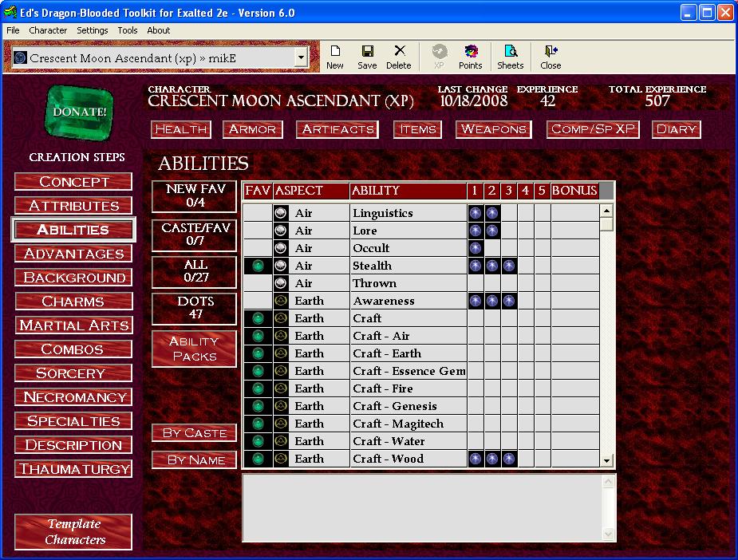The height and width of the screenshot is (560, 738).
Task: Go to the Concept creation step
Action: (73, 182)
